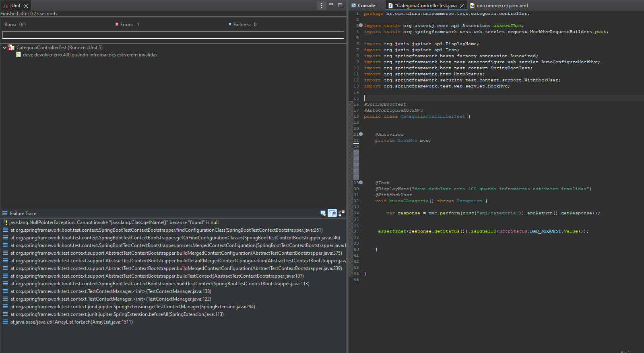The height and width of the screenshot is (353, 644).
Task: Select AbstractTestContextBootstrapper.buildTestContext line java:107
Action: (x=157, y=276)
